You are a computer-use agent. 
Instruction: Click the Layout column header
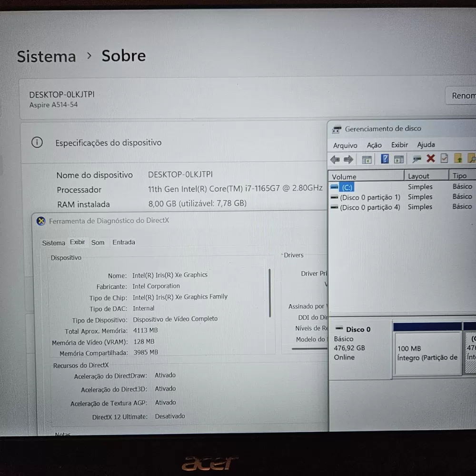[x=418, y=176]
